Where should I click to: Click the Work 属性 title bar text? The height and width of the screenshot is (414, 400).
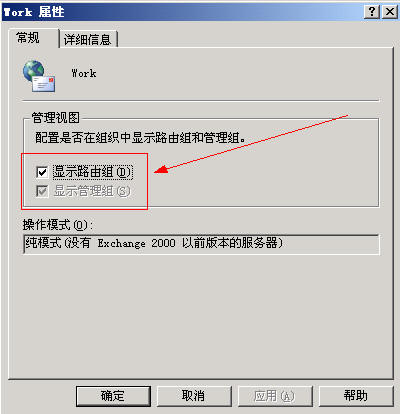click(x=34, y=12)
